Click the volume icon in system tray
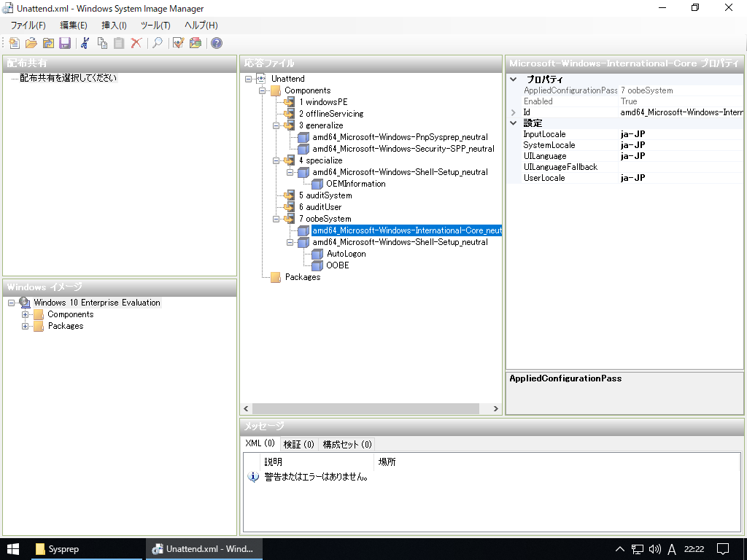This screenshot has height=560, width=747. click(654, 549)
